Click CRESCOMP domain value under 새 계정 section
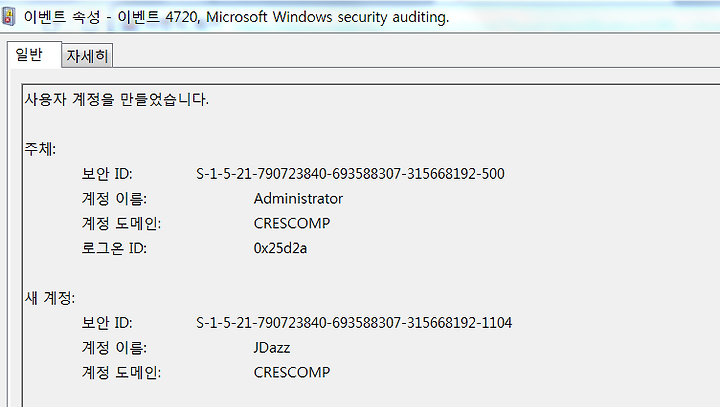This screenshot has height=407, width=720. click(x=292, y=372)
